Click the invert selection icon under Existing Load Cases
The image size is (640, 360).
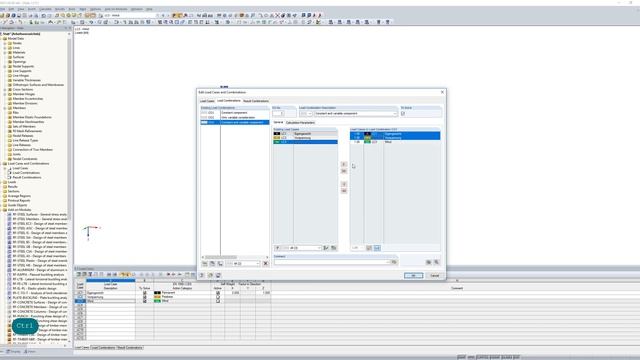coord(333,248)
